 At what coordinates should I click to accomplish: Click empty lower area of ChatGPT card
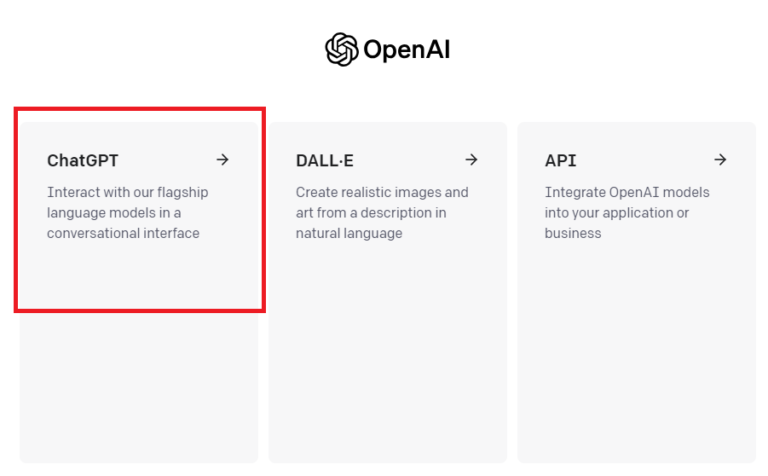(x=139, y=390)
